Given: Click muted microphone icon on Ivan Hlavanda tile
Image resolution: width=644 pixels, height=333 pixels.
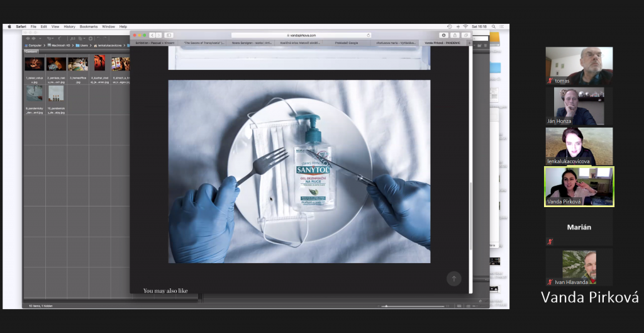Looking at the screenshot, I should (x=550, y=282).
